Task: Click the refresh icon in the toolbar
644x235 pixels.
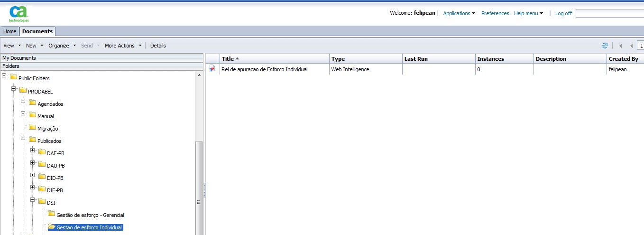Action: [x=605, y=46]
